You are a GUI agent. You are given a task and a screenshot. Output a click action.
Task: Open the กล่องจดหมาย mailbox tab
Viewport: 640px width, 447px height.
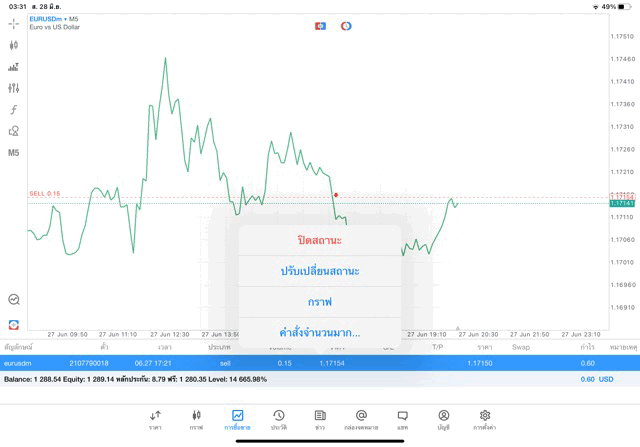coord(361,419)
